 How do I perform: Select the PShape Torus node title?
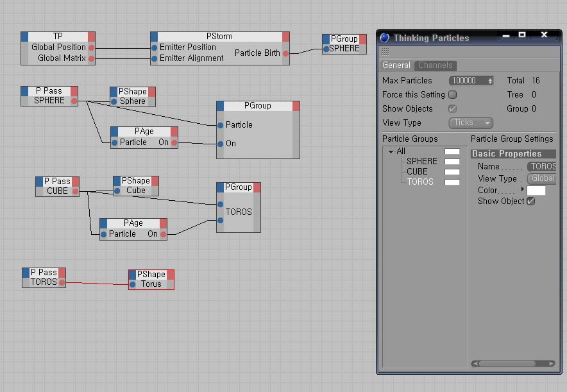click(151, 274)
